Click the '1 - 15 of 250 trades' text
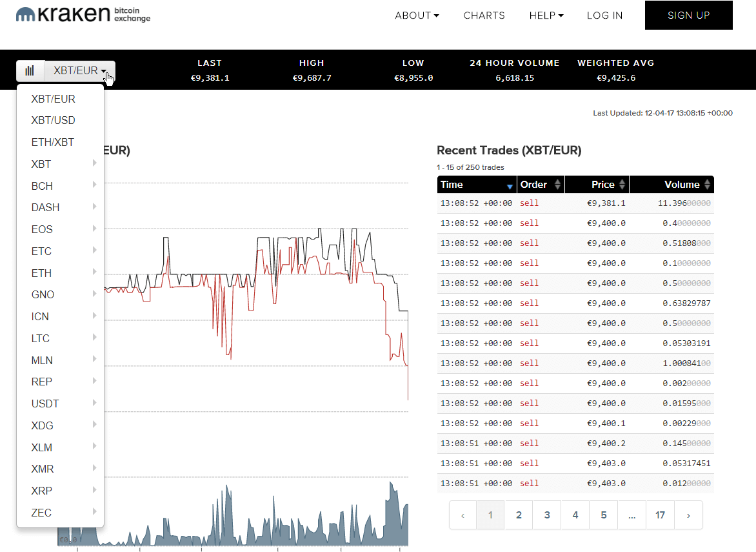The width and height of the screenshot is (756, 552). (471, 167)
